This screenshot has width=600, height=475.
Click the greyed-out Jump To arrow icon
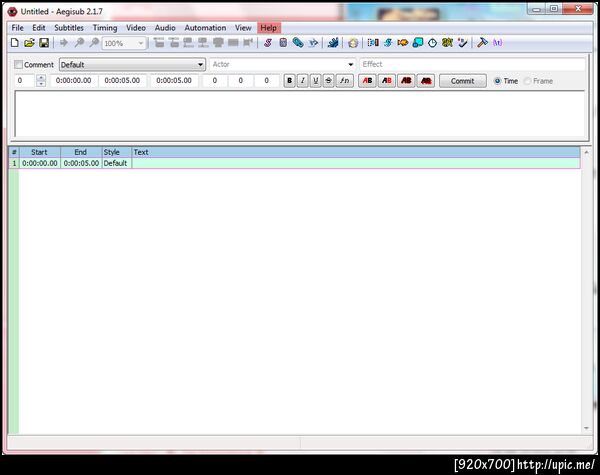tap(64, 43)
